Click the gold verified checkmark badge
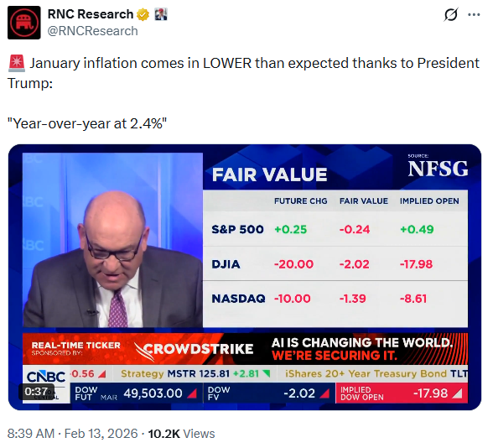The image size is (493, 448). point(143,14)
